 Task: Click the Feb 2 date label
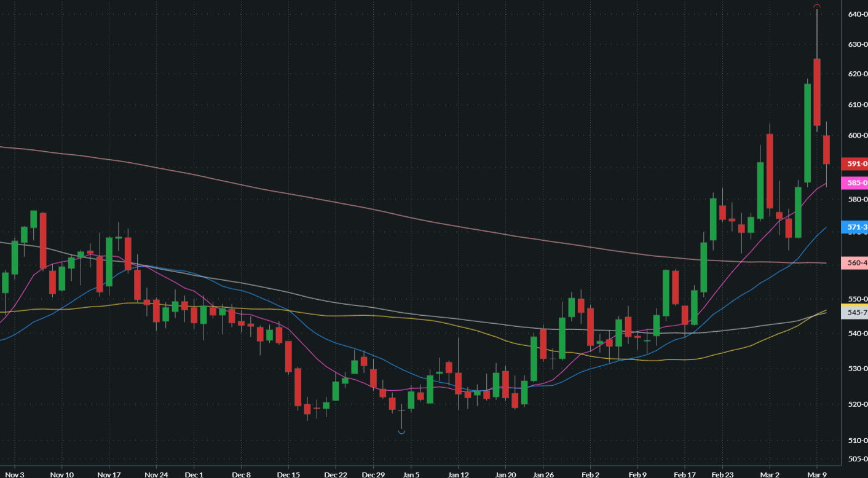[590, 474]
